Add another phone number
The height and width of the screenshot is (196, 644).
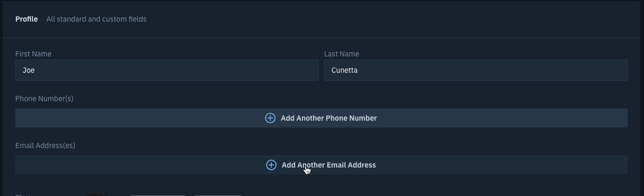[x=321, y=118]
